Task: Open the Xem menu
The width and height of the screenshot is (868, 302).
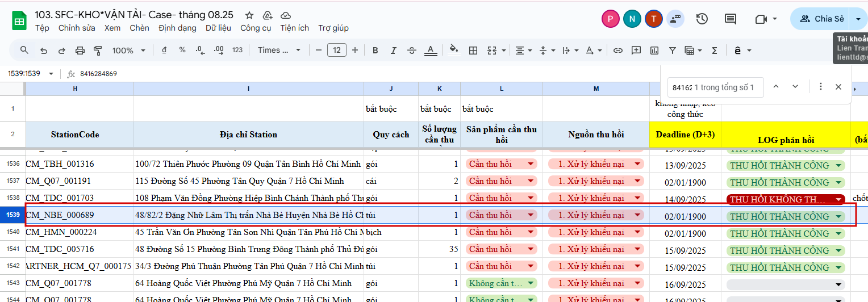Action: 112,28
